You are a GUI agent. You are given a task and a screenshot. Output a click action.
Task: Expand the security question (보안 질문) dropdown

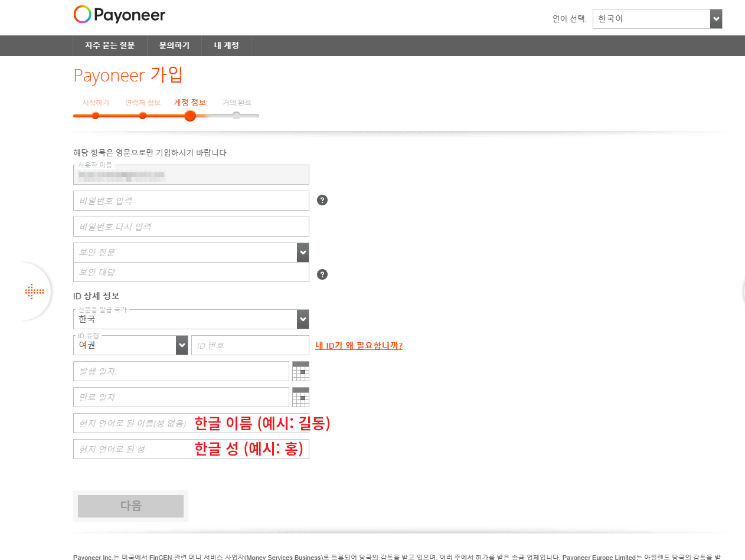(191, 253)
